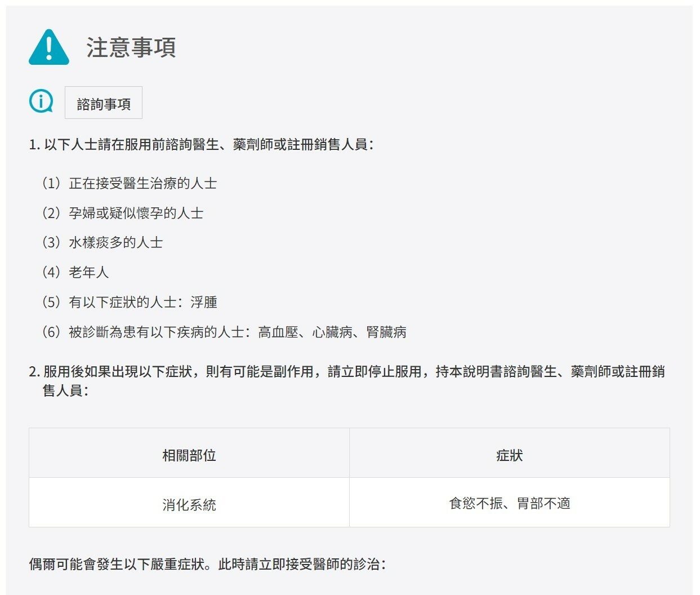Click the word 腎臟病 in item 6
This screenshot has height=595, width=700.
click(386, 332)
